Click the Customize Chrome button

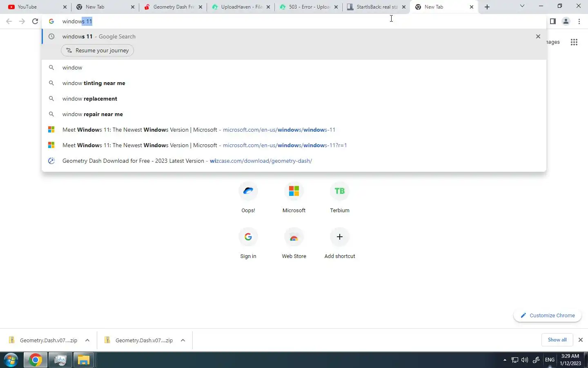point(547,315)
